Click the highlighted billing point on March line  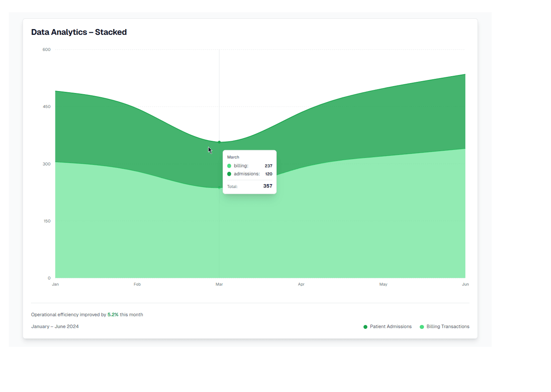click(x=219, y=187)
